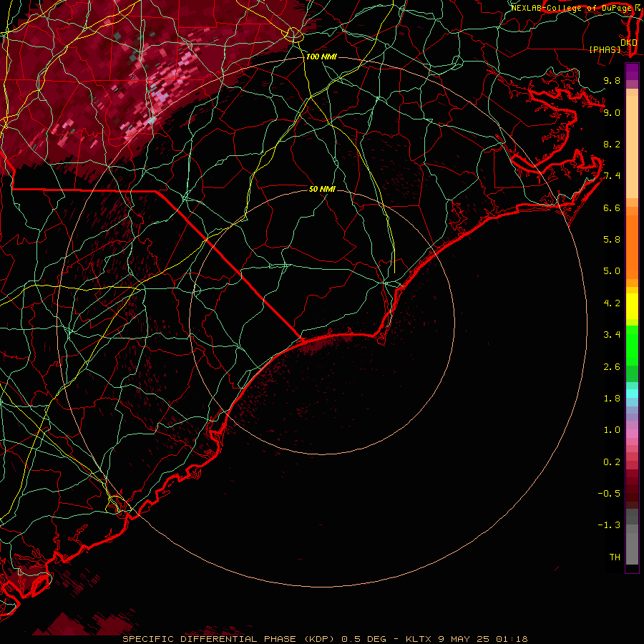Screen dimensions: 644x644
Task: Click the "0.5 DEG" elevation text in caption
Action: click(364, 639)
